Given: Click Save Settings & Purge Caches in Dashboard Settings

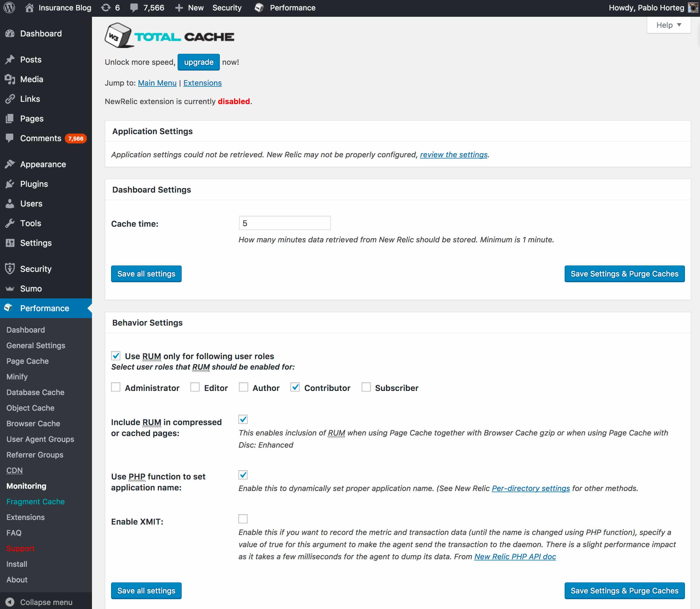Looking at the screenshot, I should (625, 274).
